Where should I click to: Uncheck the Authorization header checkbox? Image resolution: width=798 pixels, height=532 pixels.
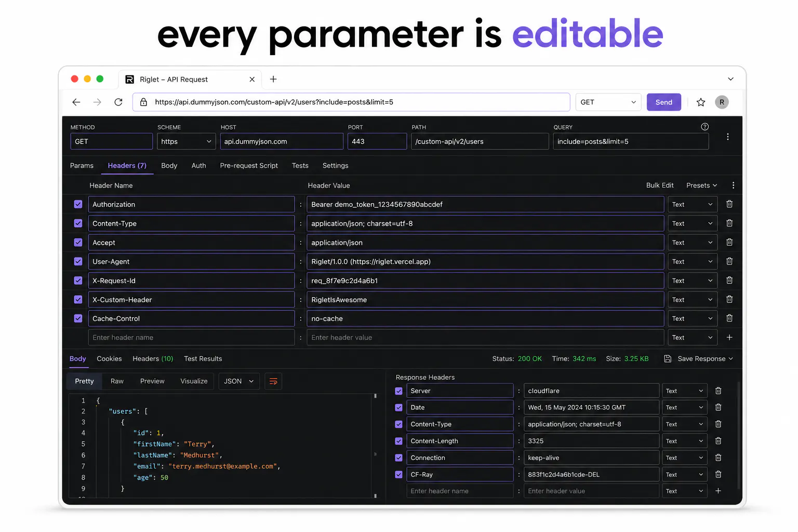(x=78, y=204)
